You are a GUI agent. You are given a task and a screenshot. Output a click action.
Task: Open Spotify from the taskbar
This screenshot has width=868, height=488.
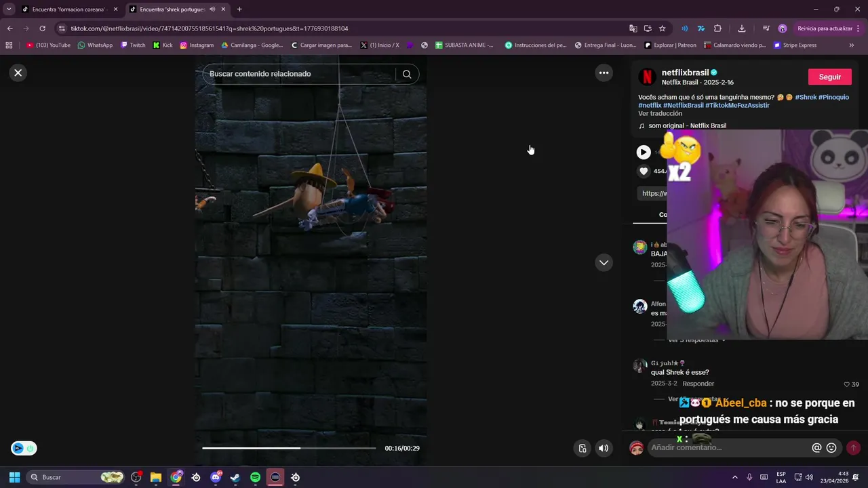(255, 477)
